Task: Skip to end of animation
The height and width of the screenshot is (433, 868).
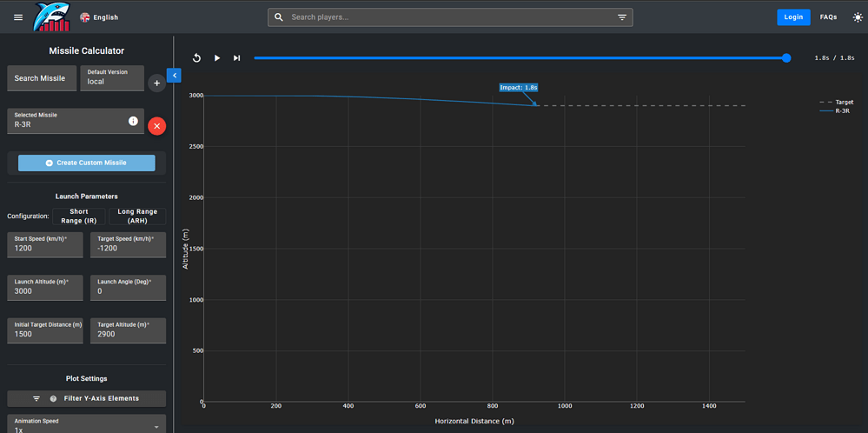Action: 236,58
